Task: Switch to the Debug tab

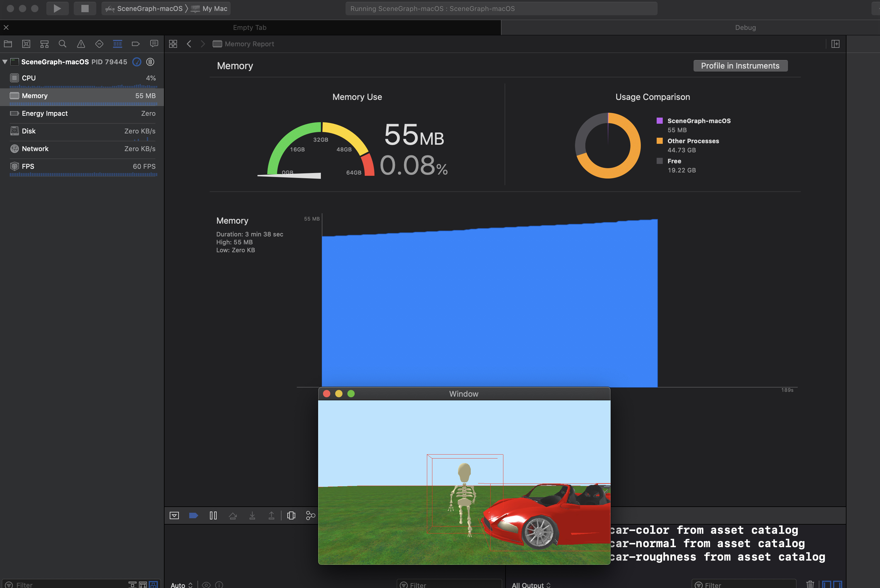Action: point(745,27)
